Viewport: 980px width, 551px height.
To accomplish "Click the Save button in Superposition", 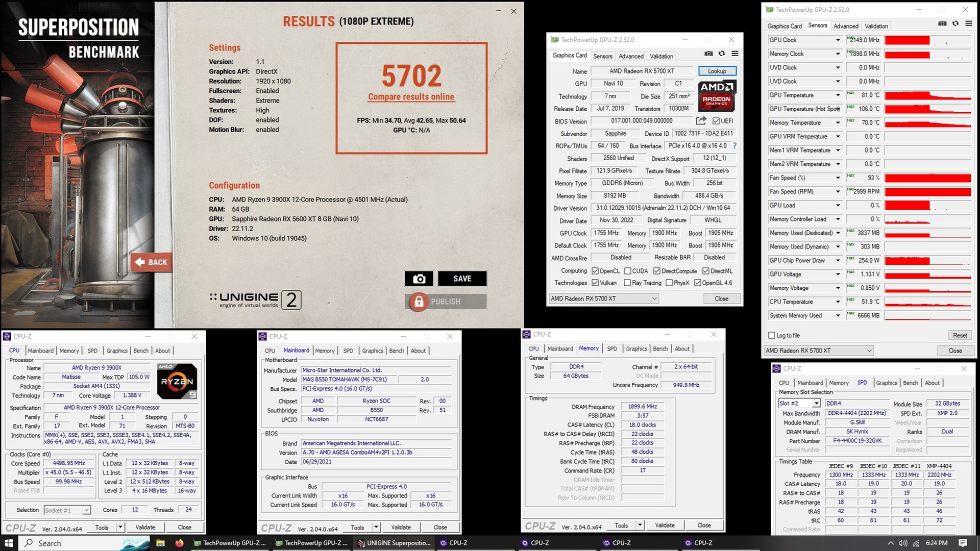I will (462, 279).
